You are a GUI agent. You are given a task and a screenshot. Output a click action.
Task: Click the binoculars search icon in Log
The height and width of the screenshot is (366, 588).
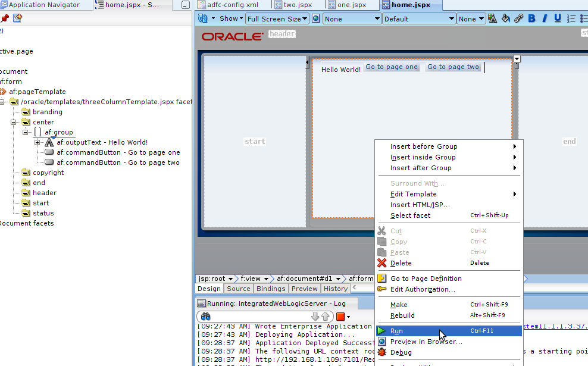click(206, 317)
